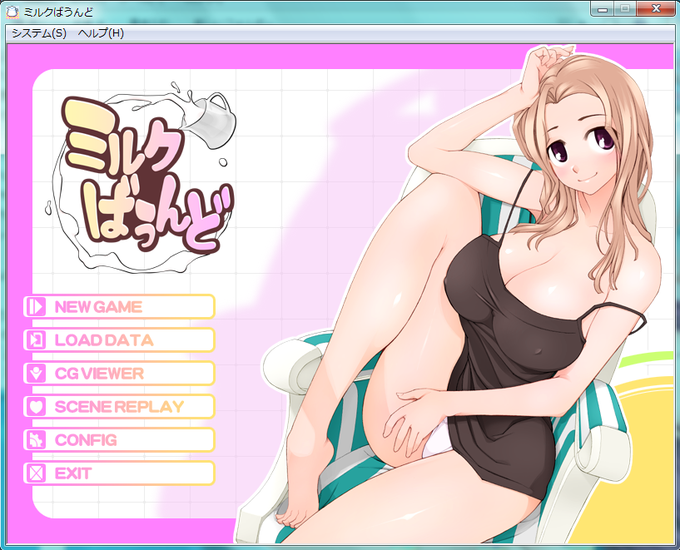Click the EXIT button in the title menu
This screenshot has width=680, height=550.
[119, 473]
